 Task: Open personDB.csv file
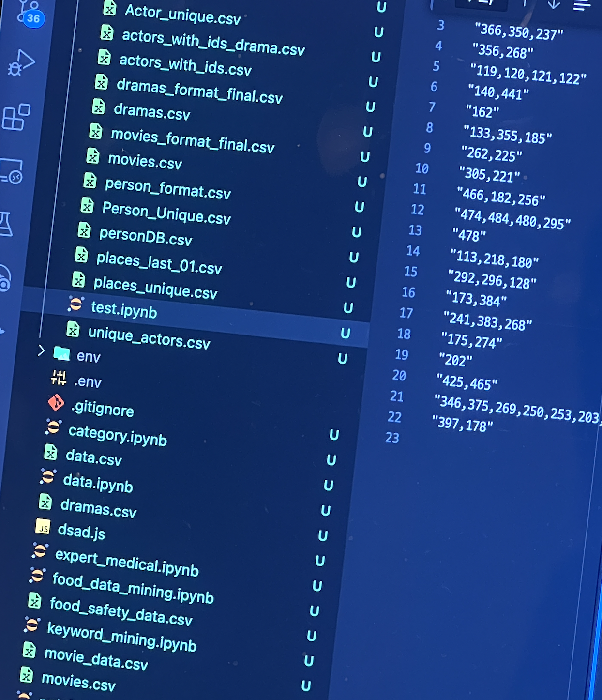click(146, 236)
